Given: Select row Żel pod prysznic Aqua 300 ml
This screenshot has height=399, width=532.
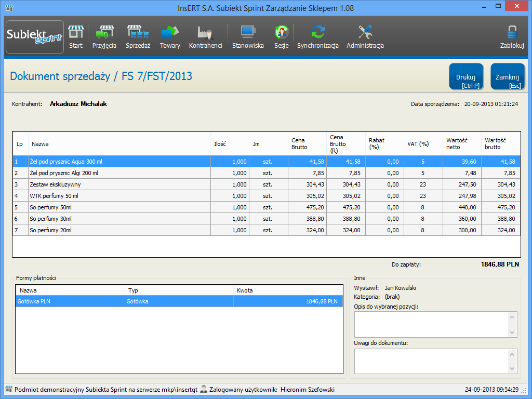Looking at the screenshot, I should 267,162.
